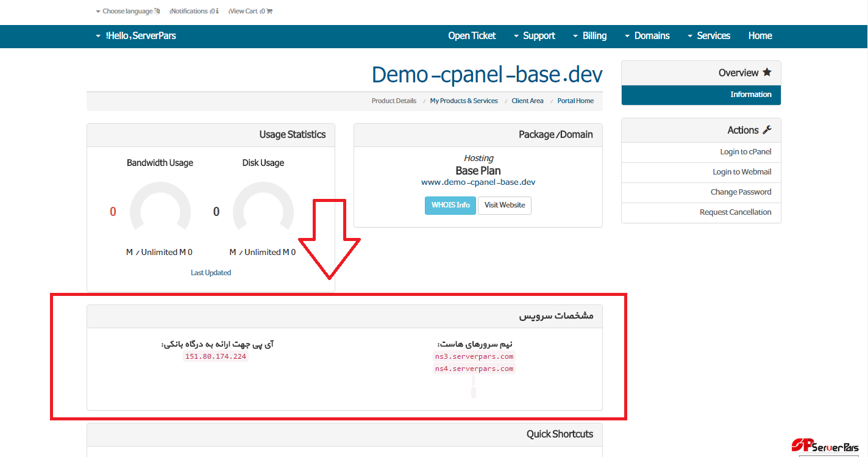This screenshot has height=457, width=868.
Task: Expand the Domains menu
Action: (x=647, y=36)
